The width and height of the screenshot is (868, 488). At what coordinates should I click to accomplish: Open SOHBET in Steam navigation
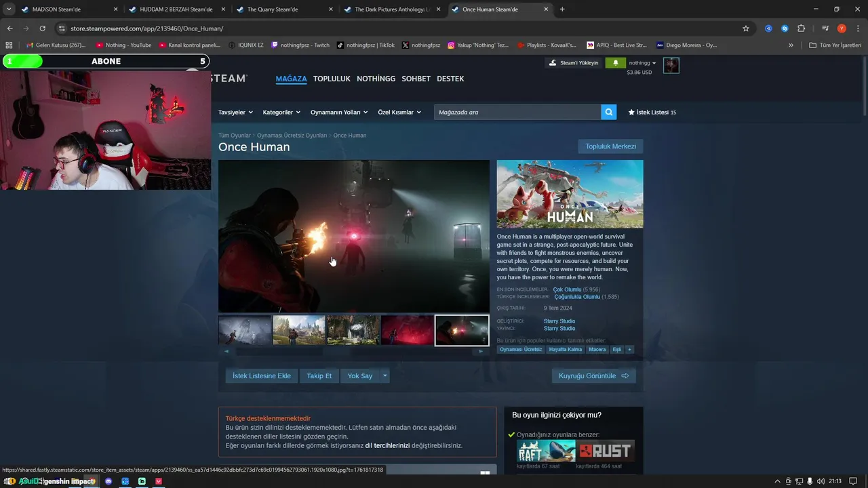pyautogui.click(x=416, y=79)
